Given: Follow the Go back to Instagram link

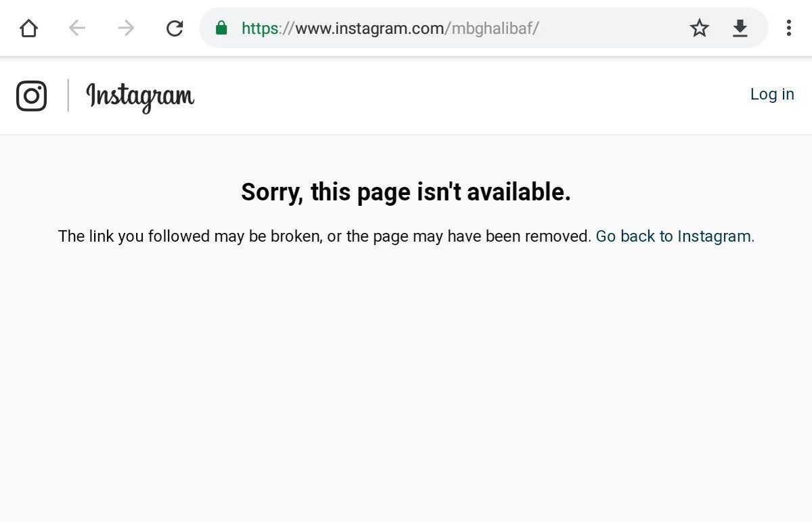Looking at the screenshot, I should [675, 236].
